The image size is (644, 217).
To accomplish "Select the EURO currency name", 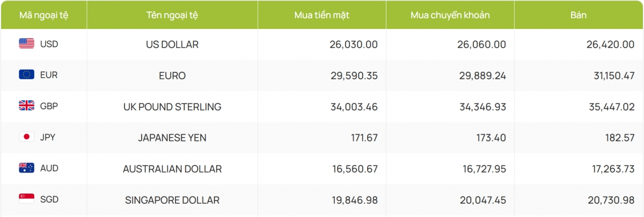I will [x=172, y=76].
